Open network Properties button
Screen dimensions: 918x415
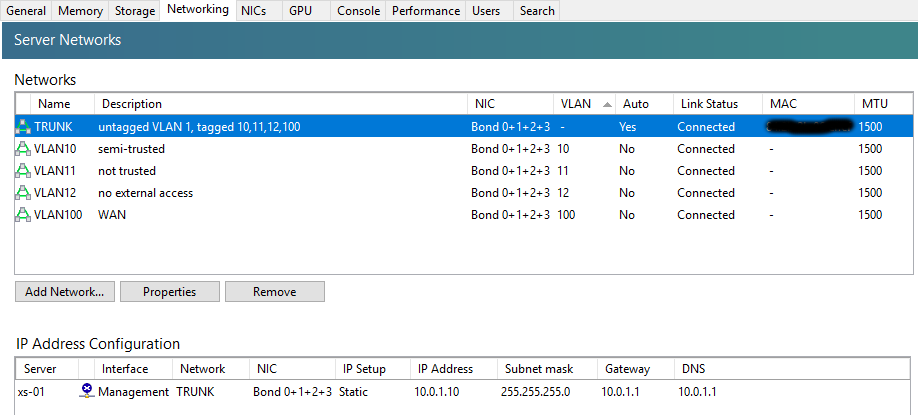tap(169, 292)
